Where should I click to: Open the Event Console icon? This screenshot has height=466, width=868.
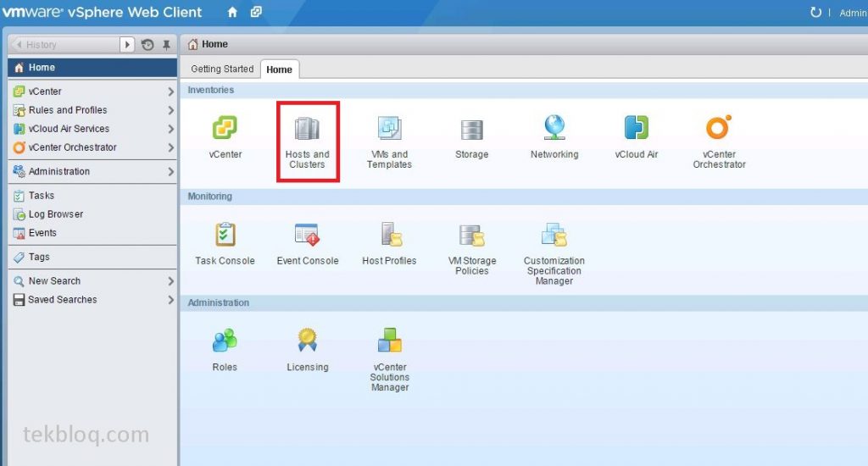tap(307, 235)
